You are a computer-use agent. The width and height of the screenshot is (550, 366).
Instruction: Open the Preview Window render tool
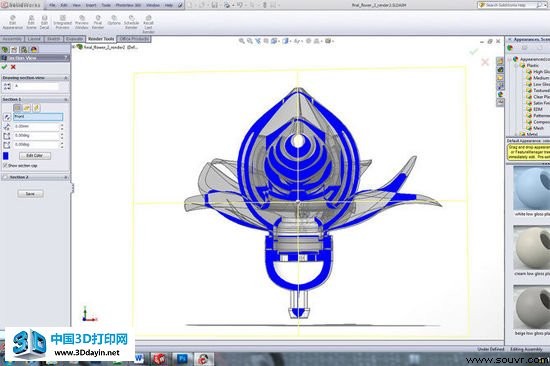82,22
